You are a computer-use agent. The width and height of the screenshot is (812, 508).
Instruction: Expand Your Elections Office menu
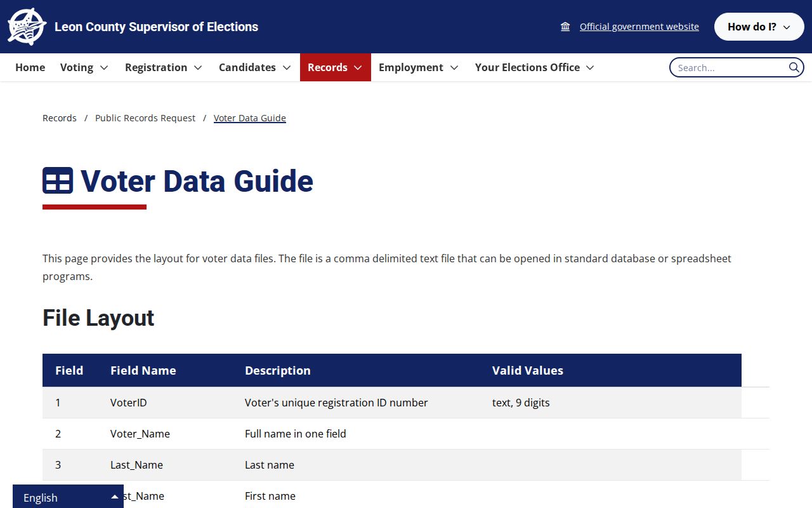pyautogui.click(x=535, y=67)
